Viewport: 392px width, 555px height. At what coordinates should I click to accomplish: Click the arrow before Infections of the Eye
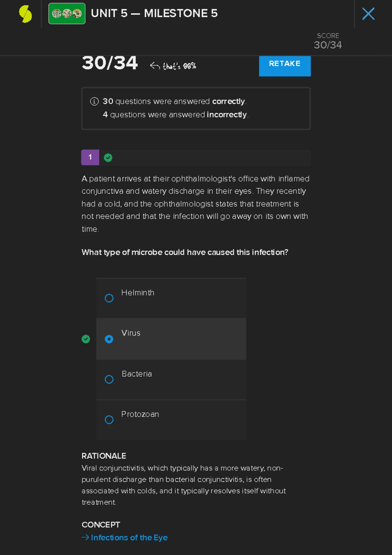coord(85,537)
